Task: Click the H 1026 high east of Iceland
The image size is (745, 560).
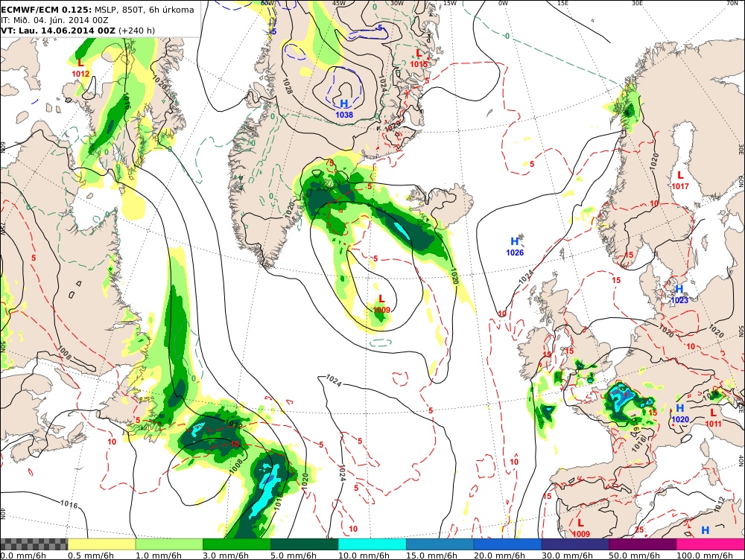Action: coord(515,247)
